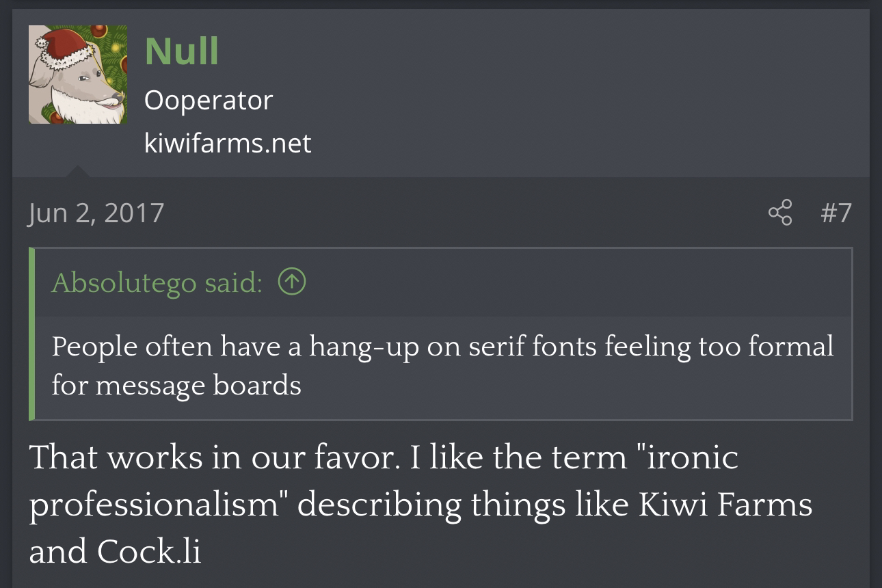
Task: Click the phrase "ironic professionalism" in reply
Action: (383, 481)
